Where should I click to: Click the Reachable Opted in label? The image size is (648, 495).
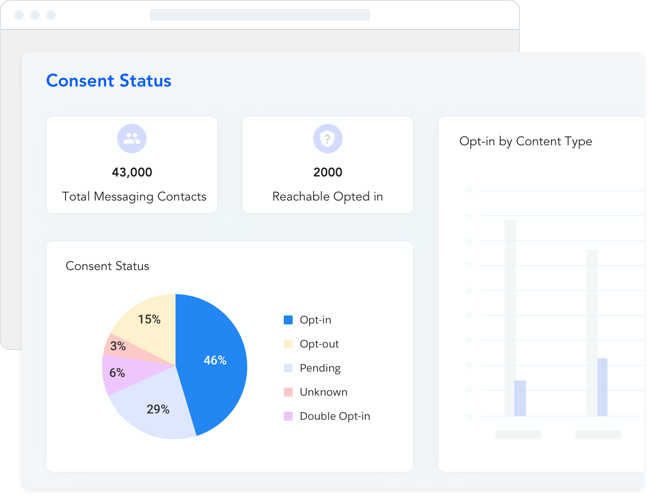click(327, 197)
